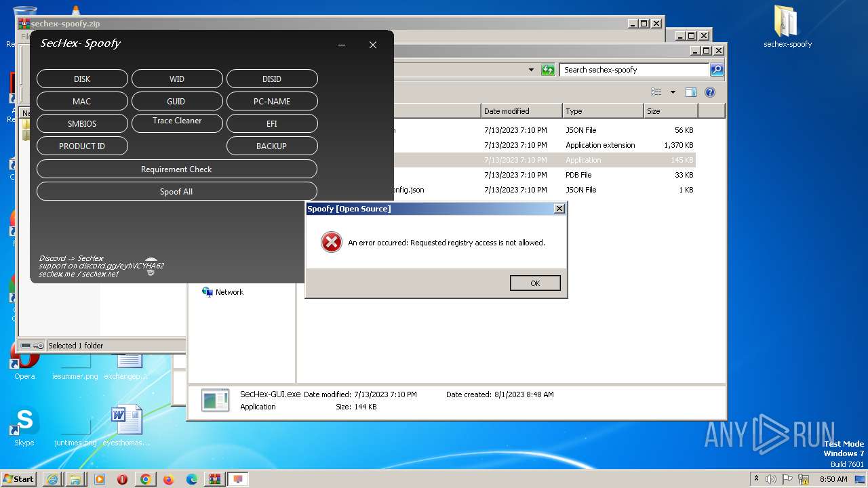The image size is (868, 488).
Task: Select the DISID button
Action: 272,79
